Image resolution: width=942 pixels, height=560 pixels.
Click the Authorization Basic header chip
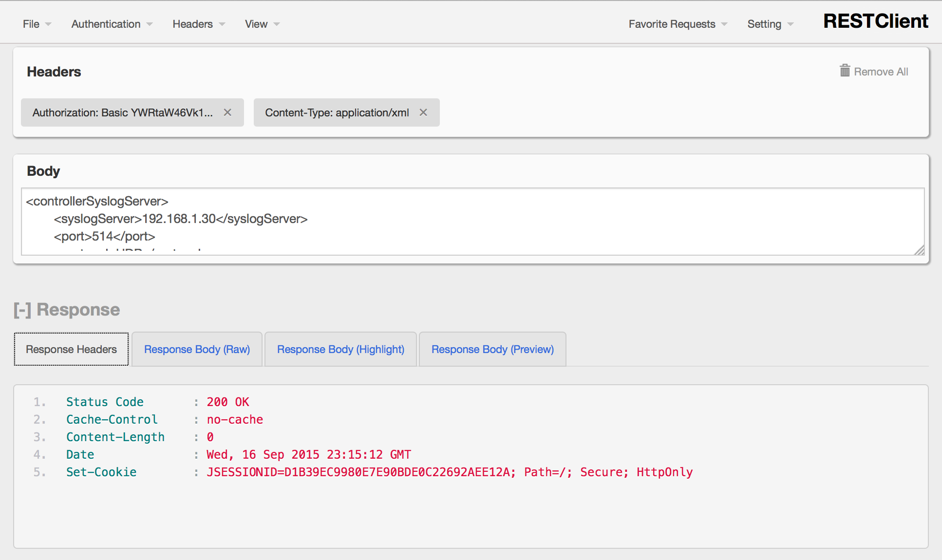(x=122, y=112)
